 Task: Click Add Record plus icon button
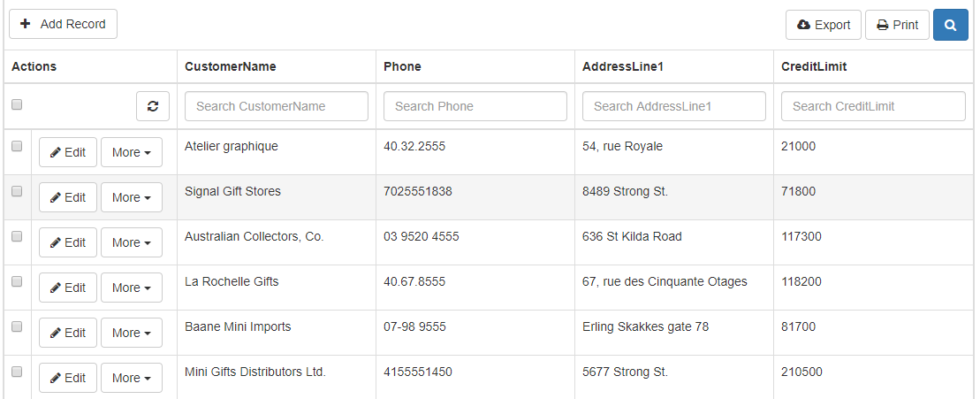coord(63,25)
